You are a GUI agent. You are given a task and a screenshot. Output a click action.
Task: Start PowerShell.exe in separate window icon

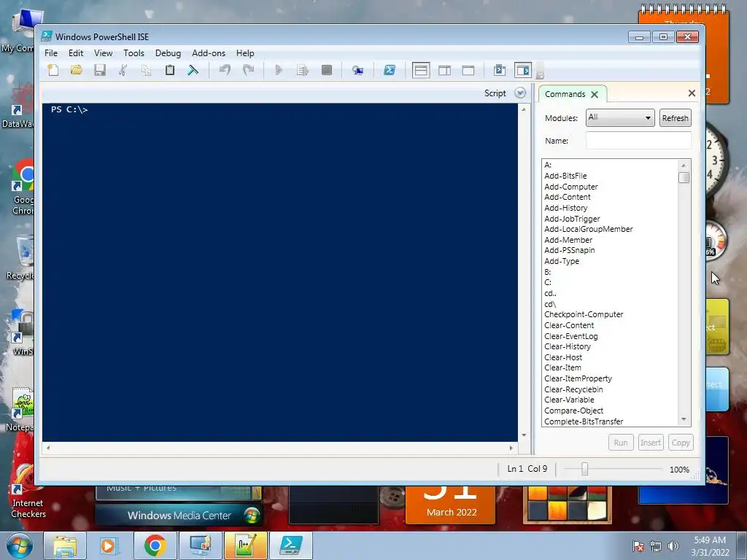point(390,71)
